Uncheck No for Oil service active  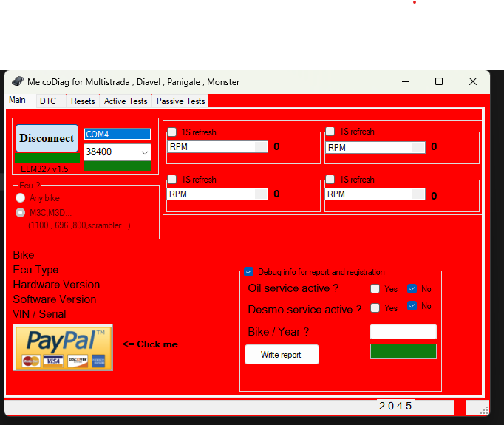coord(412,289)
